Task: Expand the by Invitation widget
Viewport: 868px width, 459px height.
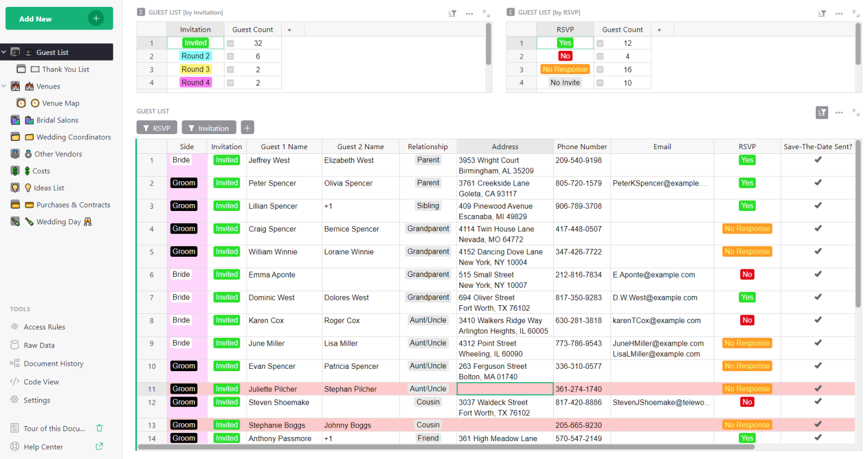Action: coord(486,13)
